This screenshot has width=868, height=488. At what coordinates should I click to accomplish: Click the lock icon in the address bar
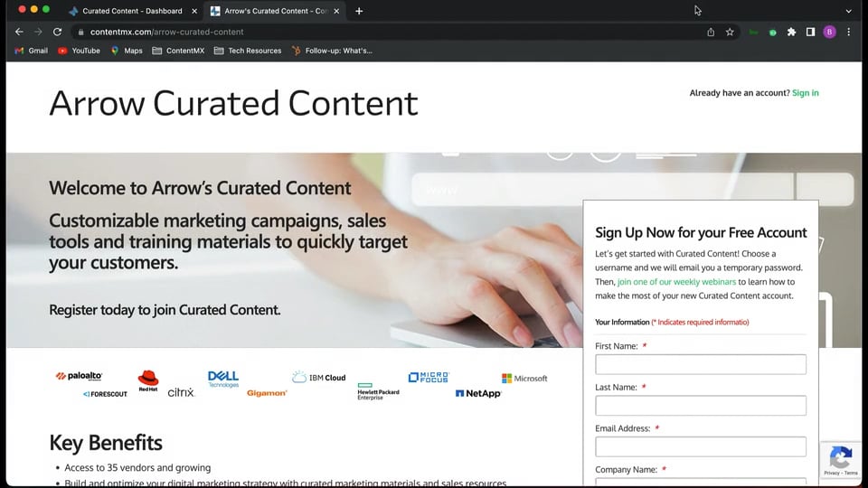pyautogui.click(x=80, y=33)
